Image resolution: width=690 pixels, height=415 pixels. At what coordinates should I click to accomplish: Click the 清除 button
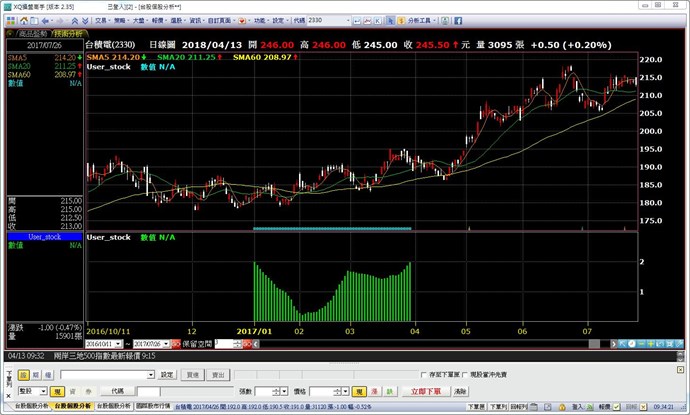click(x=460, y=391)
